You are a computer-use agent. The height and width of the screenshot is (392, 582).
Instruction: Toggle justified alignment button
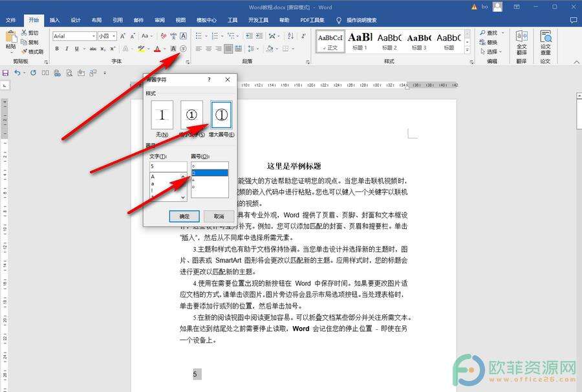[228, 49]
